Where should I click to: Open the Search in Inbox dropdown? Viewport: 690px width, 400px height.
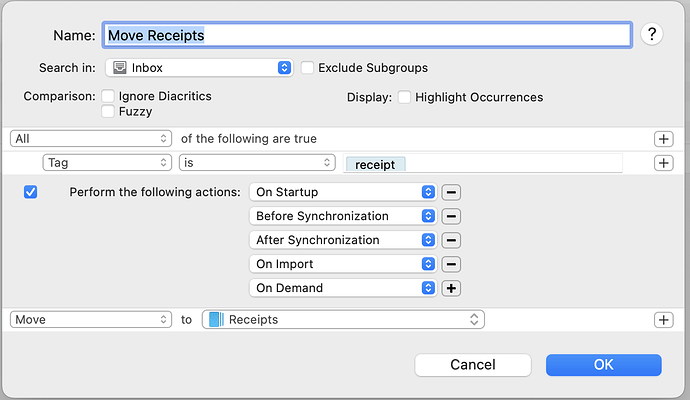tap(199, 68)
